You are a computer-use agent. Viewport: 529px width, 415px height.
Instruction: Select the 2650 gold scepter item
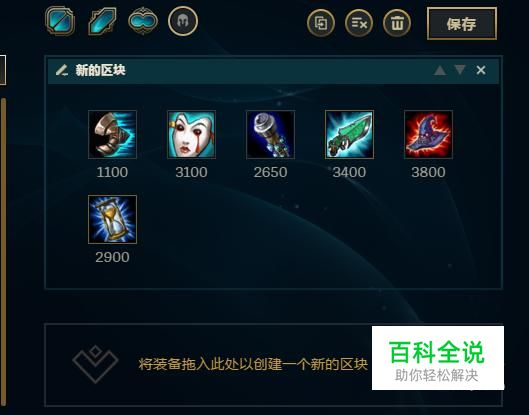pyautogui.click(x=270, y=134)
